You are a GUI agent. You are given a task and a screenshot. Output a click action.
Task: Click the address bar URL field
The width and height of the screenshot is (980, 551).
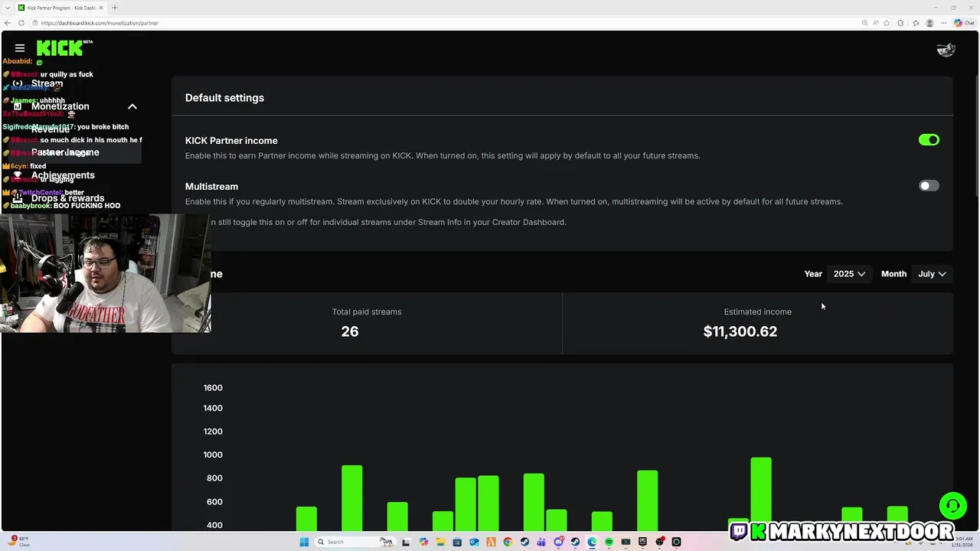pyautogui.click(x=444, y=23)
